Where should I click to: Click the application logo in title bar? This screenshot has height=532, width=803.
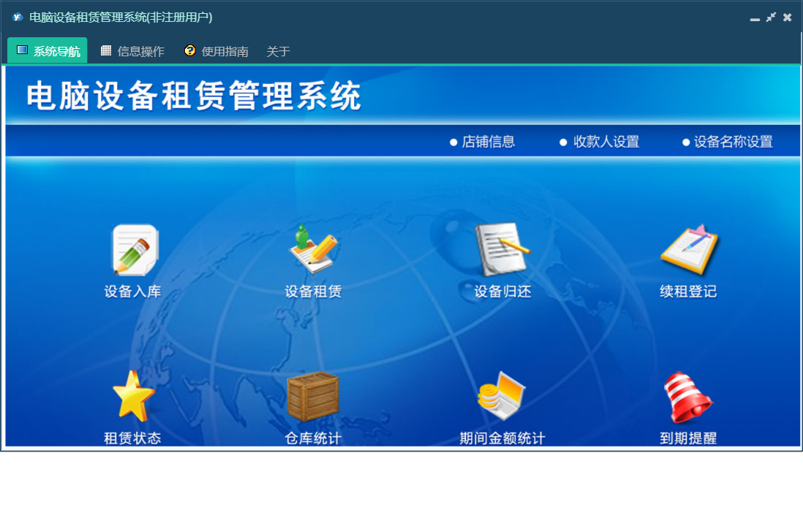pyautogui.click(x=18, y=17)
